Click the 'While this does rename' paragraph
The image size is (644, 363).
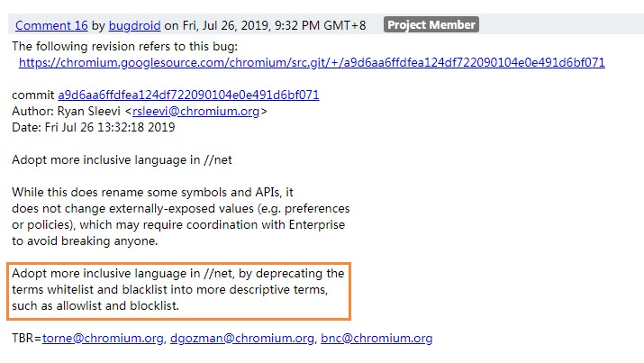click(181, 216)
